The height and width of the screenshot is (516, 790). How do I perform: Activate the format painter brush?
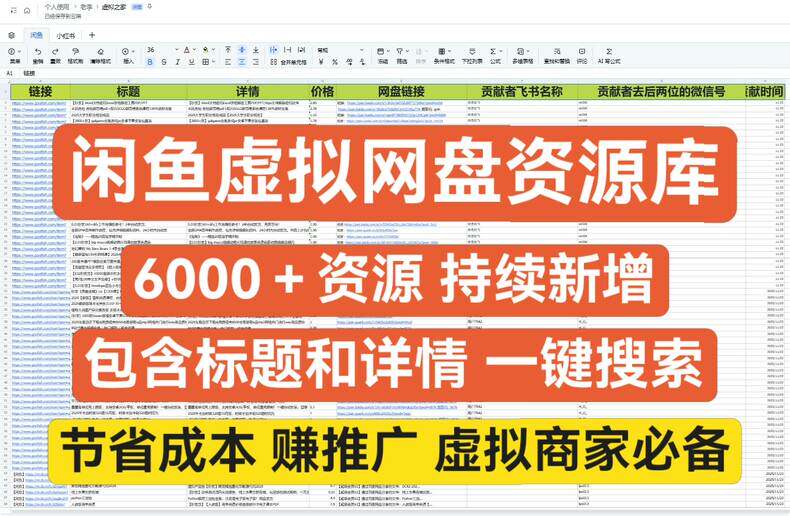coord(76,55)
